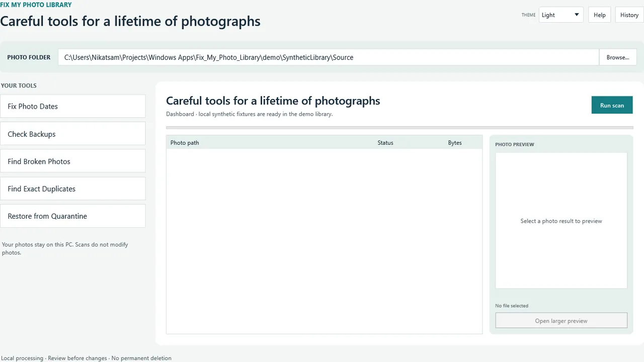644x362 pixels.
Task: Click the scan progress bar
Action: (x=399, y=128)
